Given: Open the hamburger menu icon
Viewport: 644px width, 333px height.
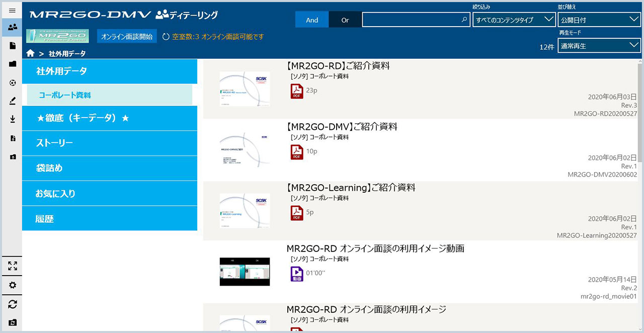Looking at the screenshot, I should [12, 10].
